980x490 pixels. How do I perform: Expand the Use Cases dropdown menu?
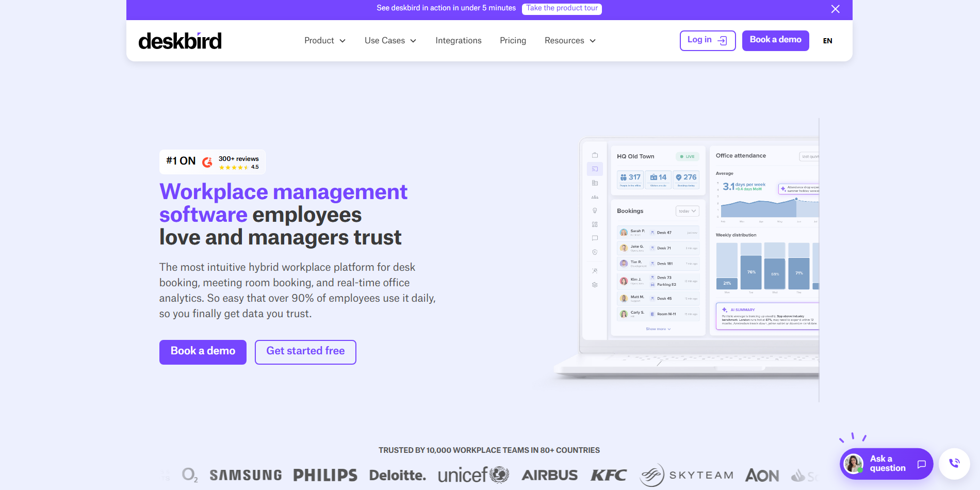(x=390, y=41)
